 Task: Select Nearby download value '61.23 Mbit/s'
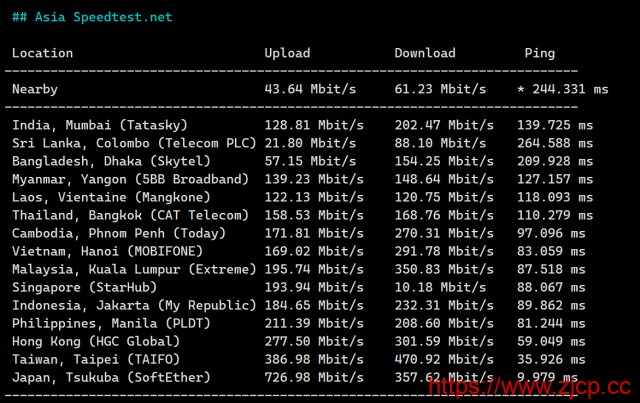440,89
